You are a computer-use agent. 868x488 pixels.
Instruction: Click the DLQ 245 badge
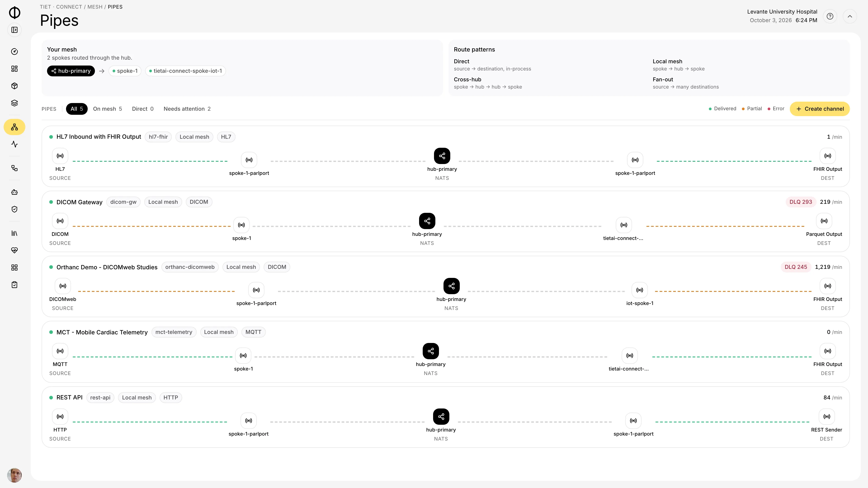pyautogui.click(x=796, y=267)
